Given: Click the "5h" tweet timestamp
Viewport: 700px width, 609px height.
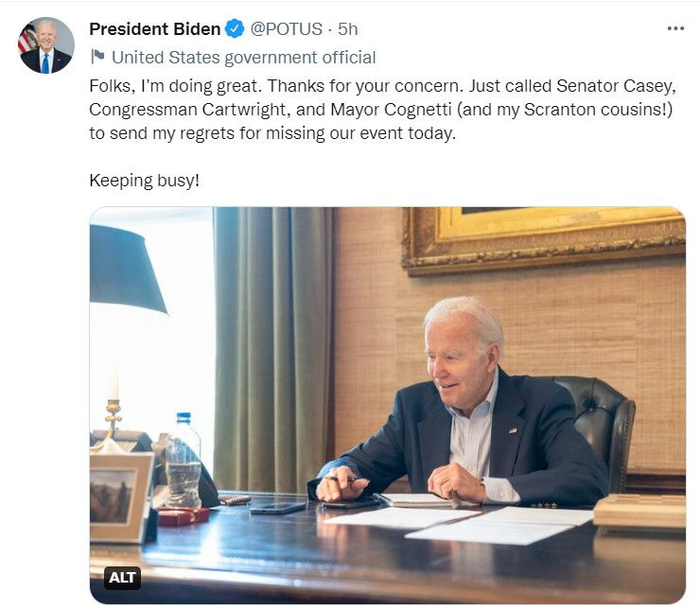Looking at the screenshot, I should 348,29.
